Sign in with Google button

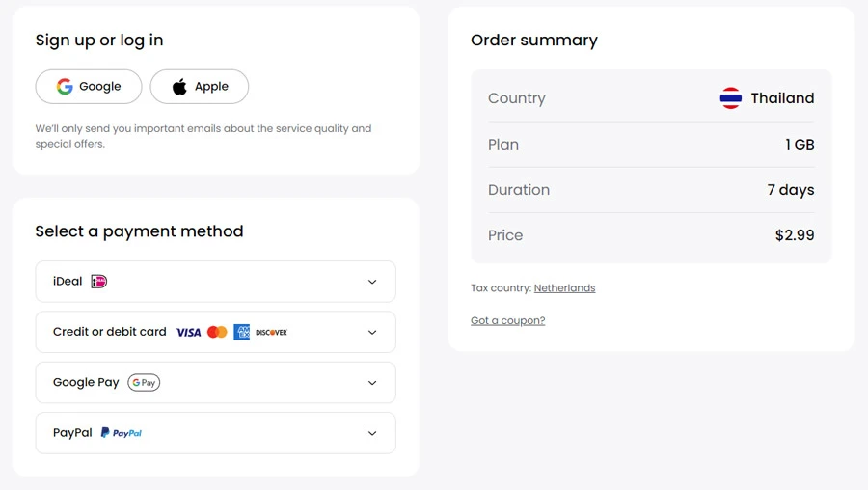89,87
